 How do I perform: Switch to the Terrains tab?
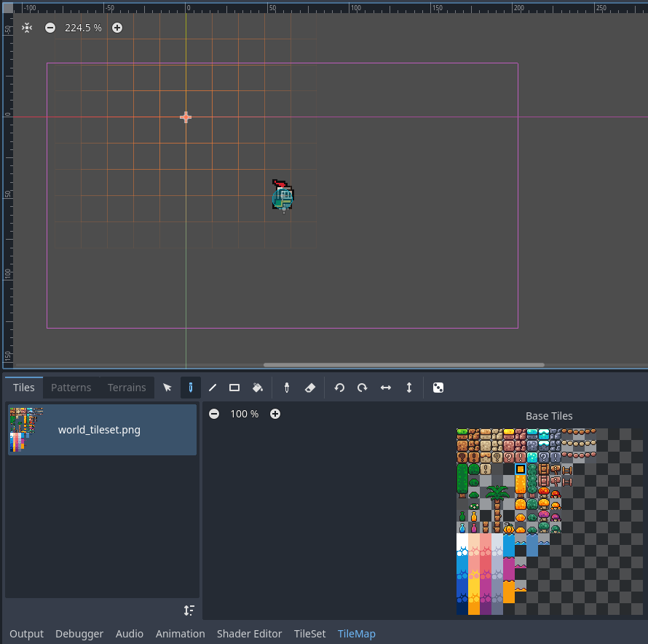[127, 388]
